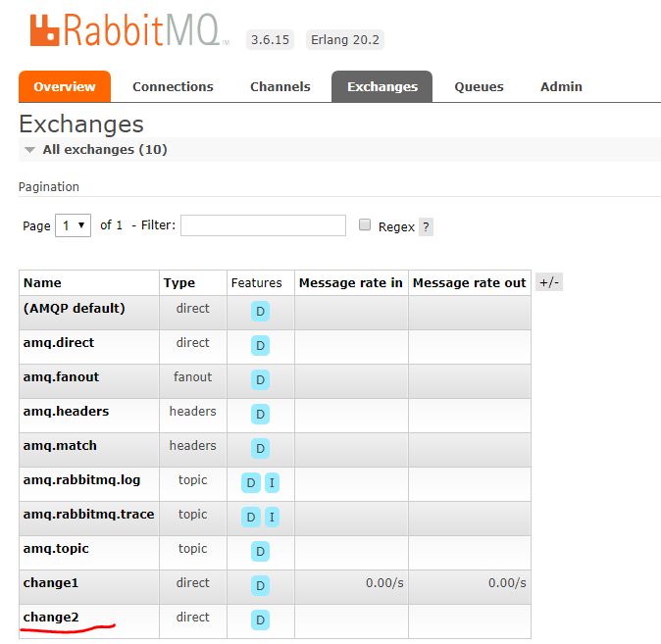This screenshot has height=644, width=661.
Task: Open the Admin tab
Action: click(x=561, y=86)
